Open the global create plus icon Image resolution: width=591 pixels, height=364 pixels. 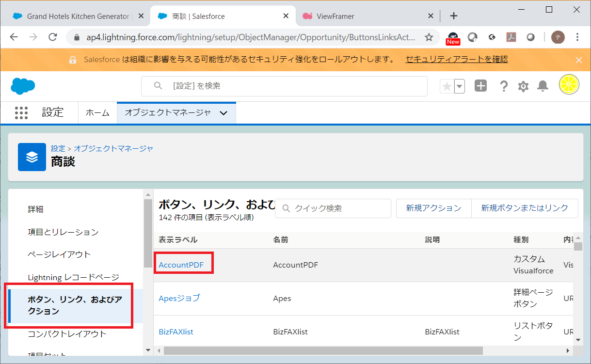click(480, 86)
